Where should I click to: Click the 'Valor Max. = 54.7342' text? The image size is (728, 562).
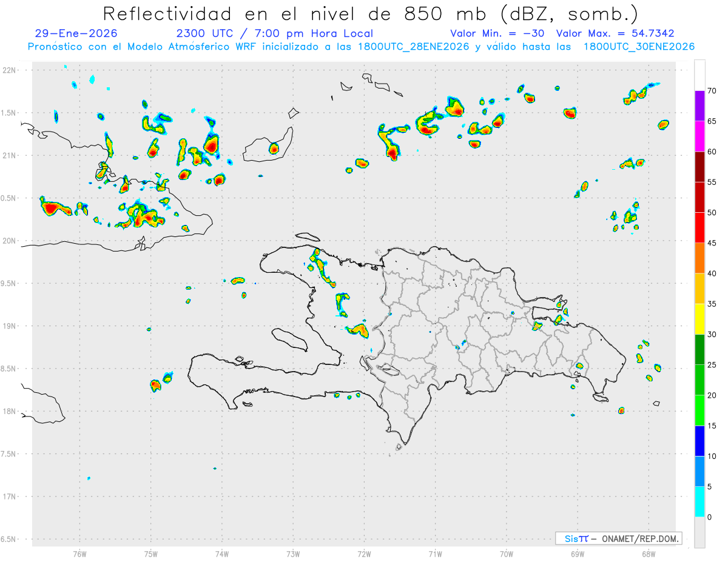point(615,33)
